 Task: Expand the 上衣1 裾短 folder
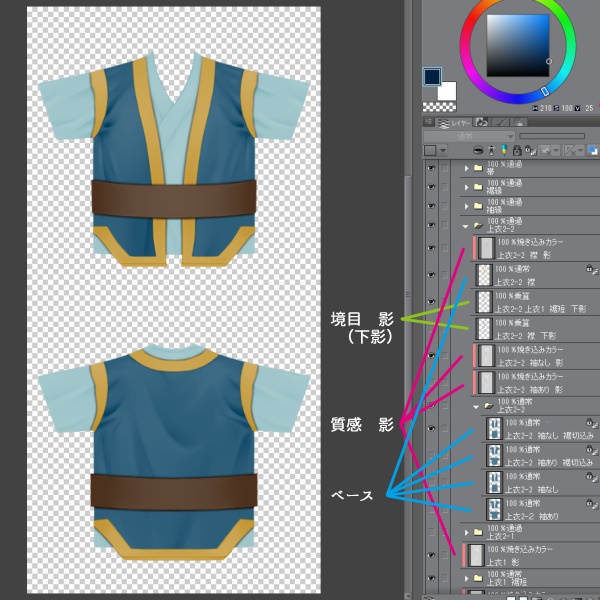point(466,578)
